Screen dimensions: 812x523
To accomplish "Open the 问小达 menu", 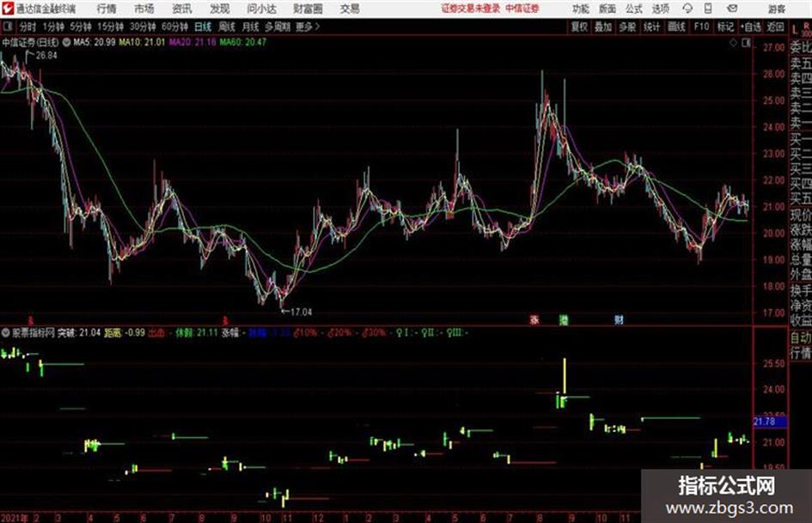I will coord(261,9).
